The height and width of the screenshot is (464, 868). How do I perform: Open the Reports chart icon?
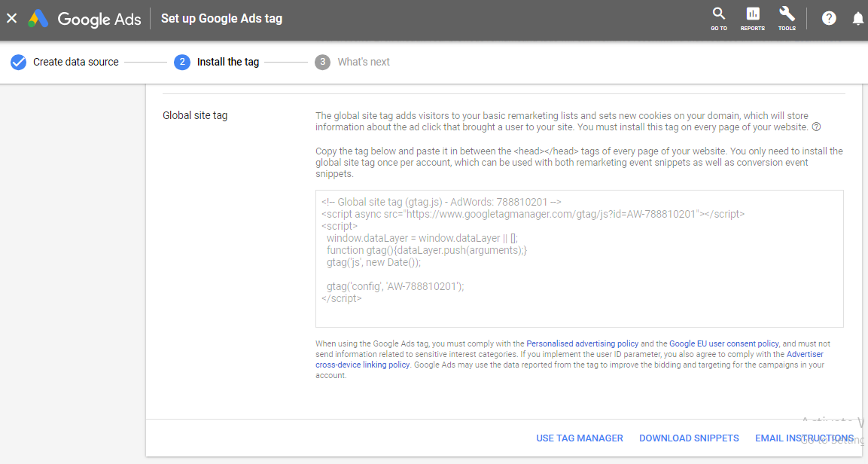pyautogui.click(x=752, y=19)
